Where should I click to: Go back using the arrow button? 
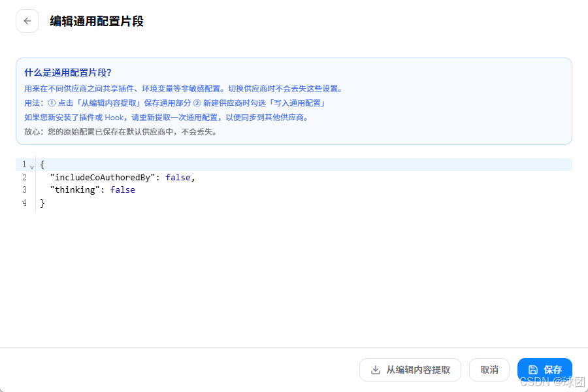[27, 21]
